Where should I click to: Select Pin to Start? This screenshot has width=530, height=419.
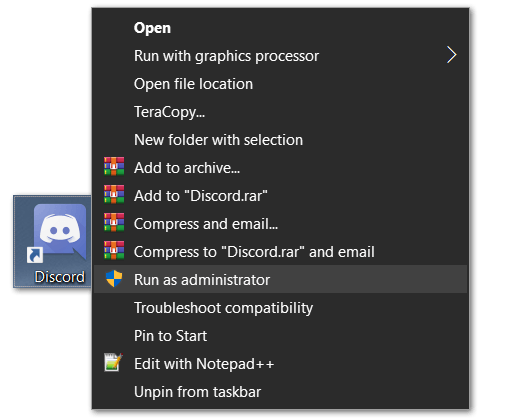[281, 336]
